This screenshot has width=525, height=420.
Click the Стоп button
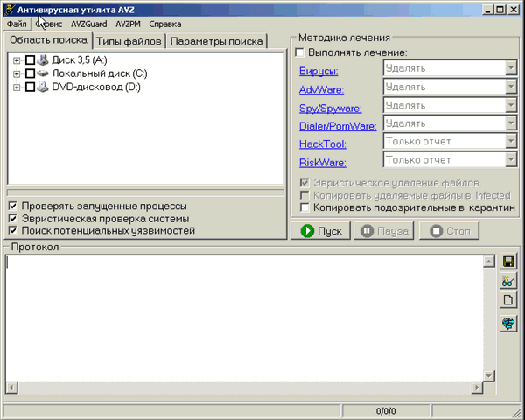click(x=450, y=231)
